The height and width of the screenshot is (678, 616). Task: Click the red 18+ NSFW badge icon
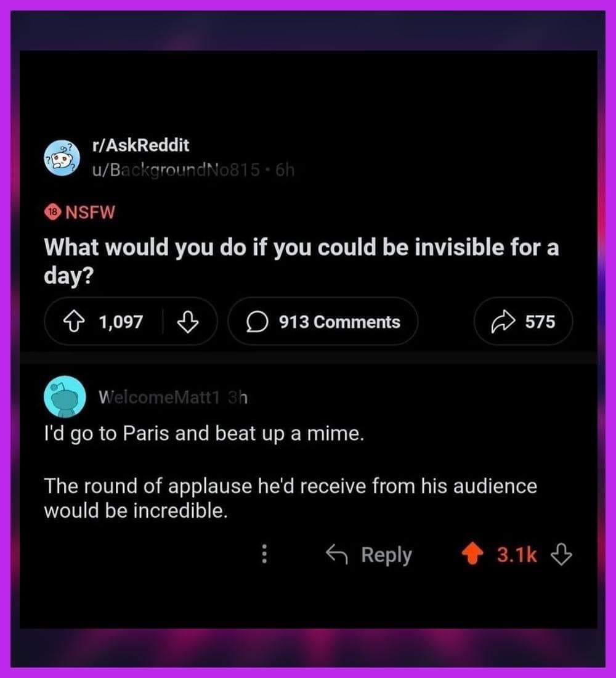(x=53, y=213)
